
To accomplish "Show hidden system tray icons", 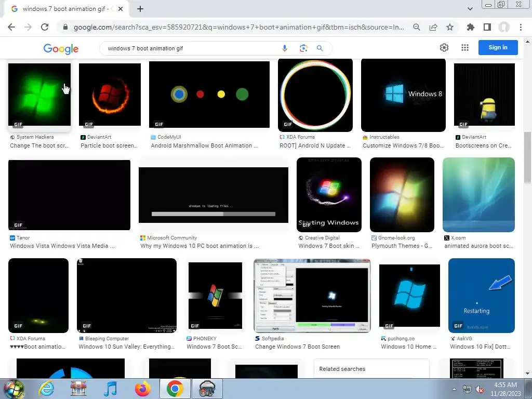I will [x=454, y=389].
